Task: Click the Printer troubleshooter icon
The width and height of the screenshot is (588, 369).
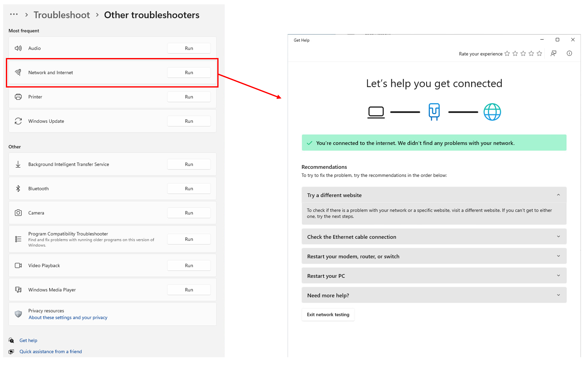Action: 18,97
